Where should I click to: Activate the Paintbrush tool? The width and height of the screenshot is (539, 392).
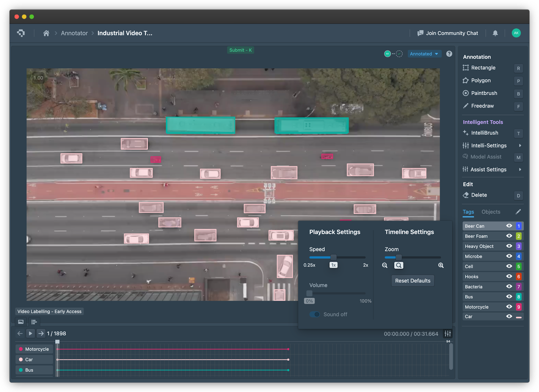tap(484, 93)
